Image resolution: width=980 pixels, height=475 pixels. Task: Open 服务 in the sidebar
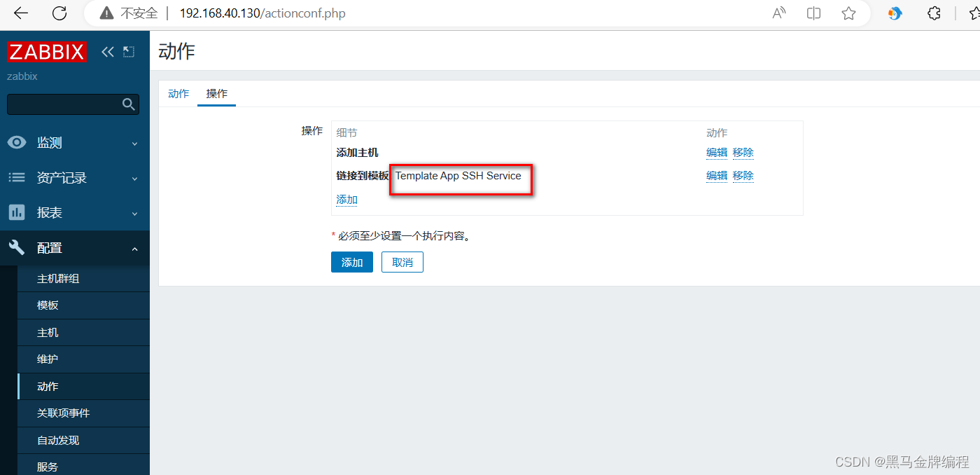(84, 466)
